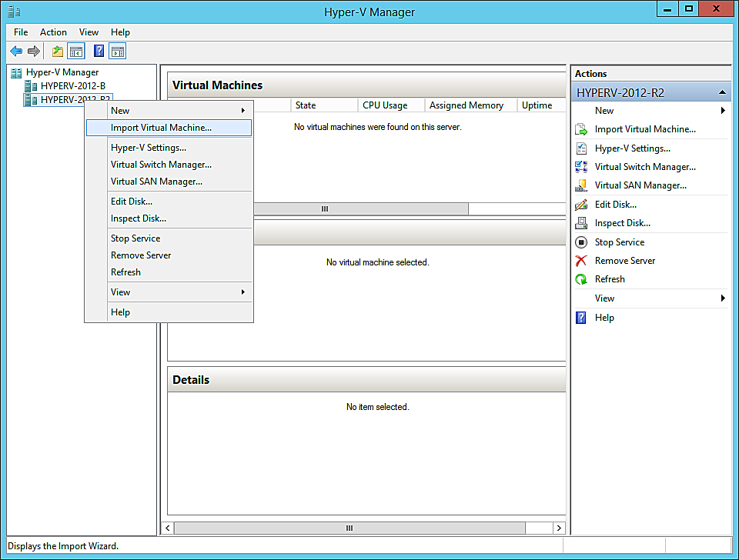Click the blue Help toolbar icon
The image size is (739, 560).
[99, 51]
